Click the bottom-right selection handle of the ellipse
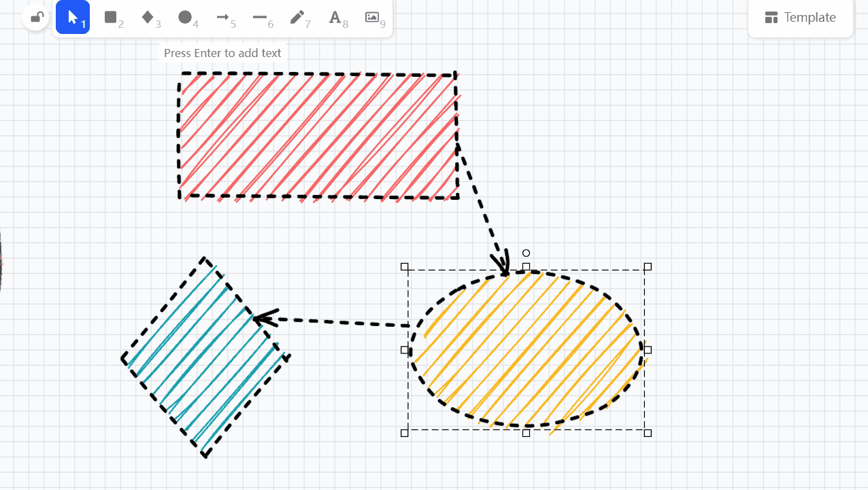The width and height of the screenshot is (868, 490). 646,432
